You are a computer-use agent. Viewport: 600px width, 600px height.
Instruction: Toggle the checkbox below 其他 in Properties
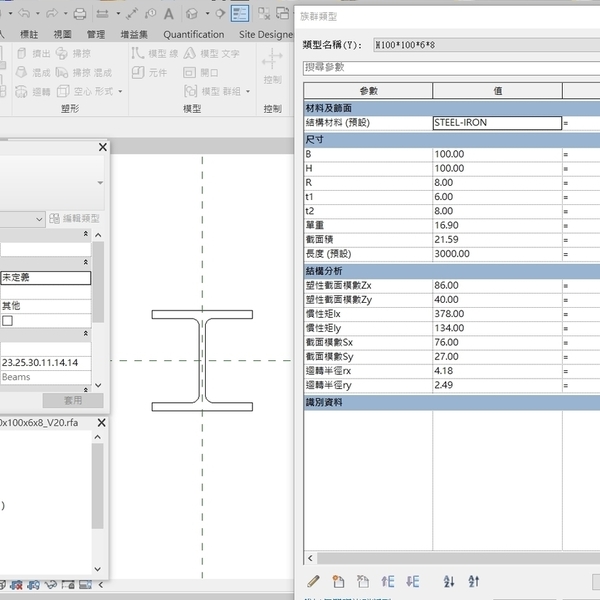[7, 321]
